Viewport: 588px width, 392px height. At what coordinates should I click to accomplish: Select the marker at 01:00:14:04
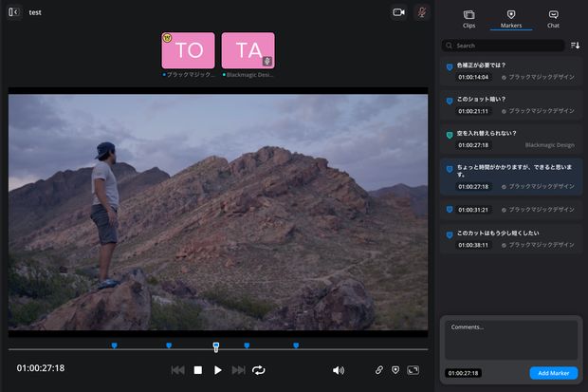[x=512, y=71]
